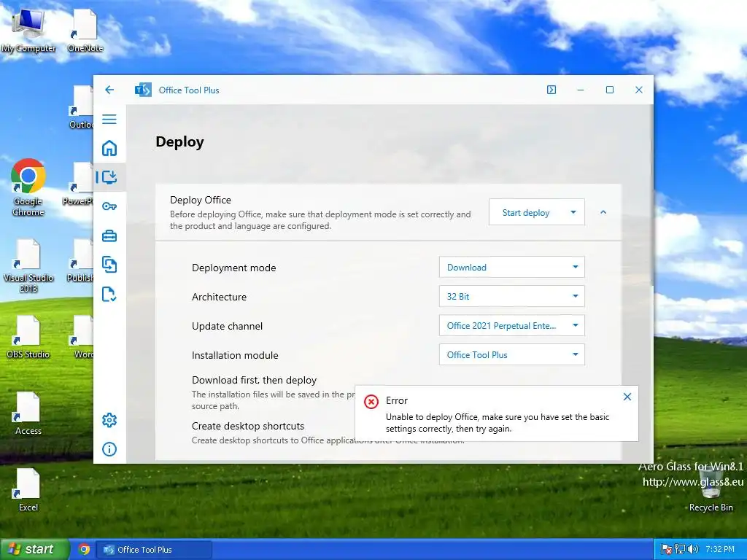Launch Chrome from quick launch taskbar
This screenshot has width=747, height=560.
(x=85, y=550)
